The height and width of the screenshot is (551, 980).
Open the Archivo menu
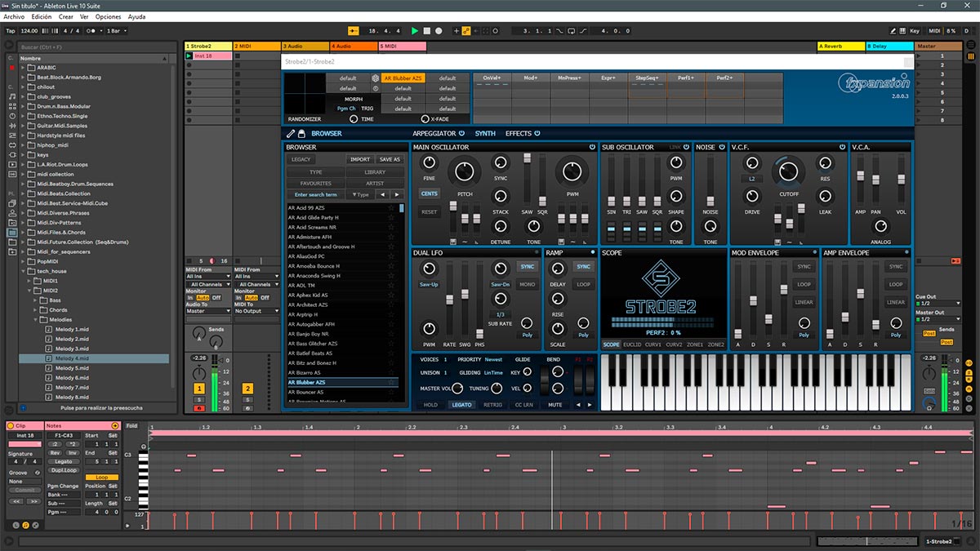15,16
